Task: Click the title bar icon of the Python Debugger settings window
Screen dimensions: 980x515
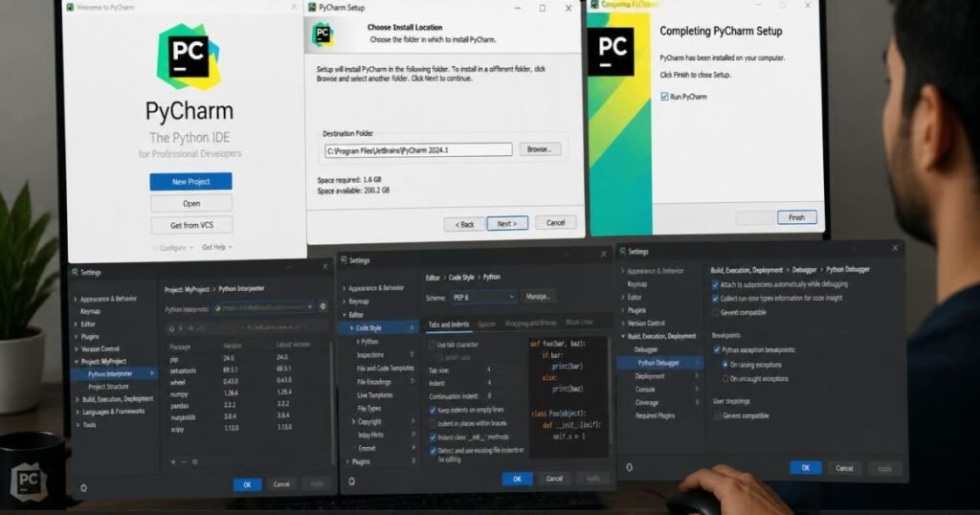Action: [x=622, y=251]
